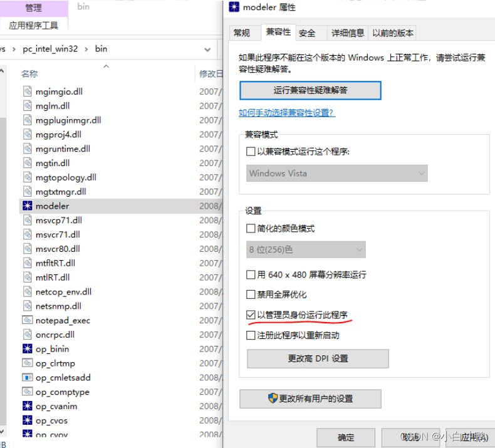This screenshot has height=448, width=495.
Task: Click the netsnmp.dll file icon
Action: [28, 306]
